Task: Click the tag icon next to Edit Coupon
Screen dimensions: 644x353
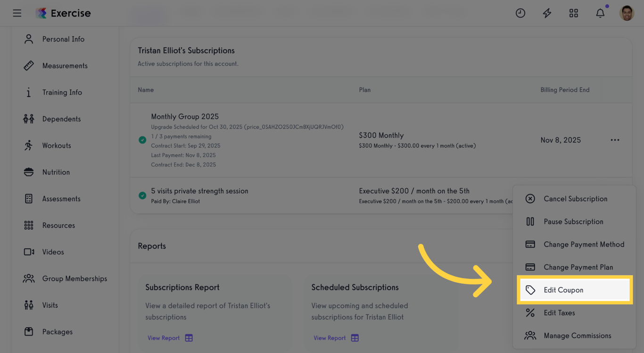Action: [x=529, y=290]
